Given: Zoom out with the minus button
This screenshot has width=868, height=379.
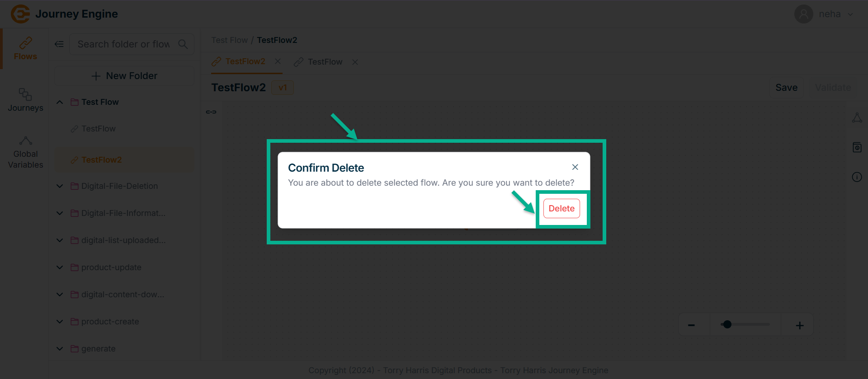Looking at the screenshot, I should click(691, 325).
